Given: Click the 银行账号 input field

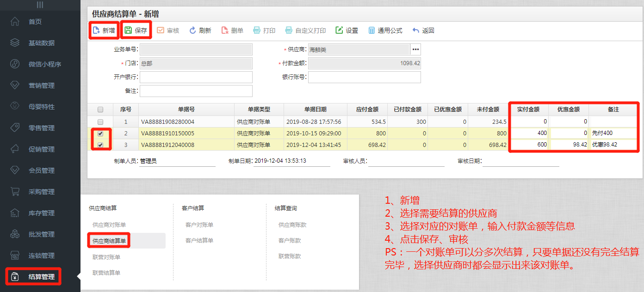Looking at the screenshot, I should [365, 77].
